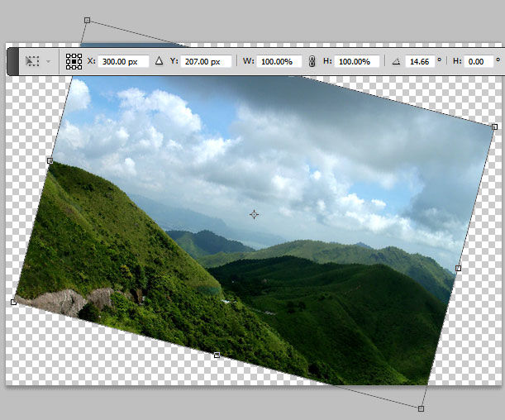Click the height H 100.00% field
Image resolution: width=505 pixels, height=420 pixels.
(357, 61)
